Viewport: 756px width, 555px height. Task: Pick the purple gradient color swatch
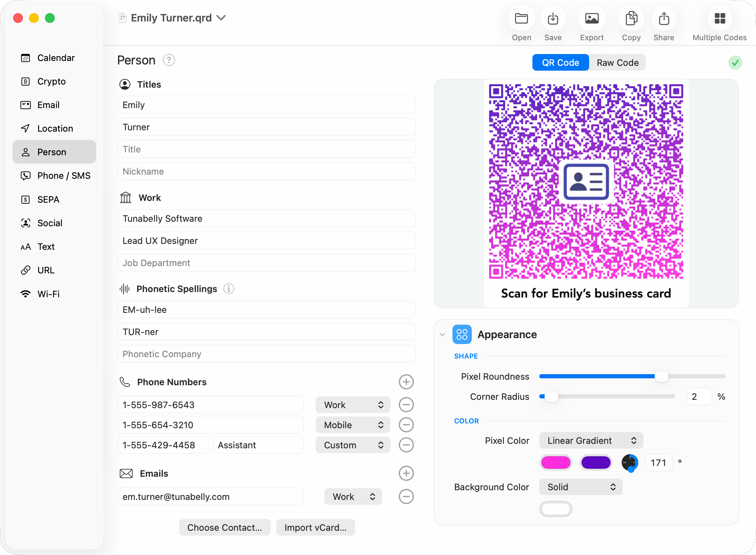click(596, 462)
